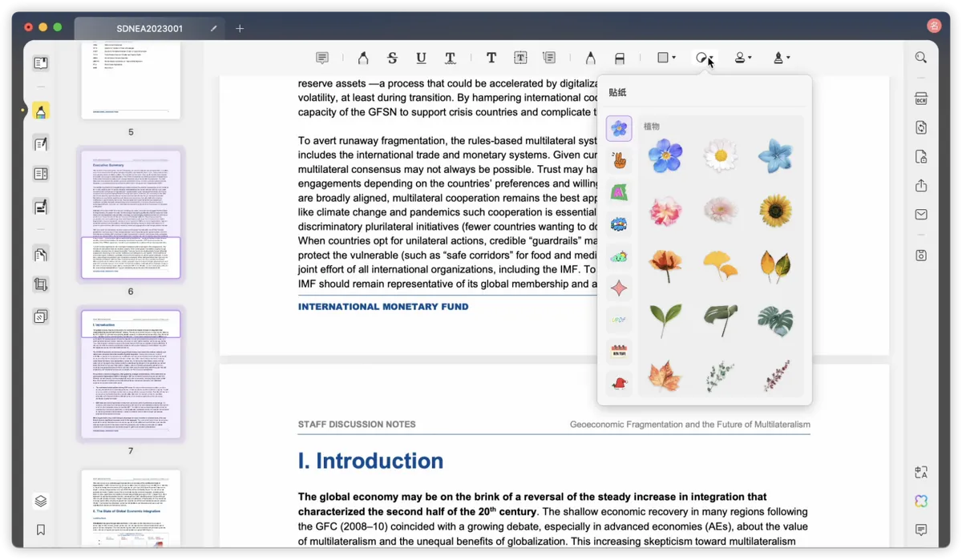Insert the orange maple leaf sticker
This screenshot has height=560, width=962.
pos(665,376)
